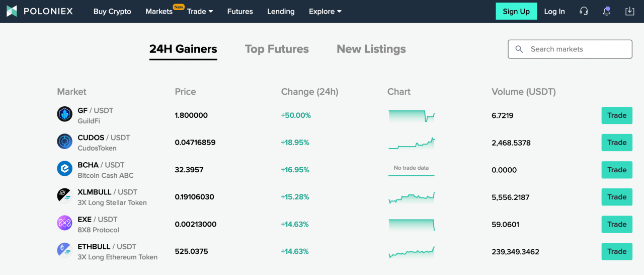Switch to the New Listings tab
This screenshot has width=644, height=275.
371,49
